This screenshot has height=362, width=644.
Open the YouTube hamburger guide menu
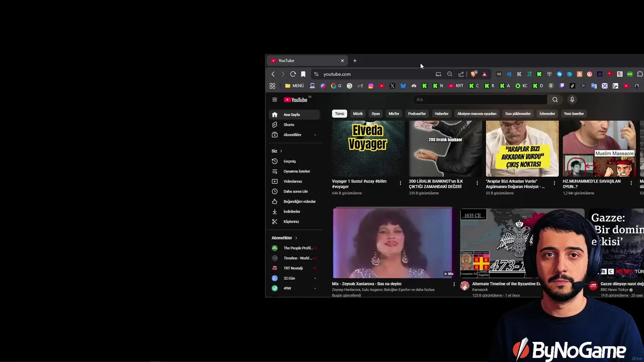[275, 100]
